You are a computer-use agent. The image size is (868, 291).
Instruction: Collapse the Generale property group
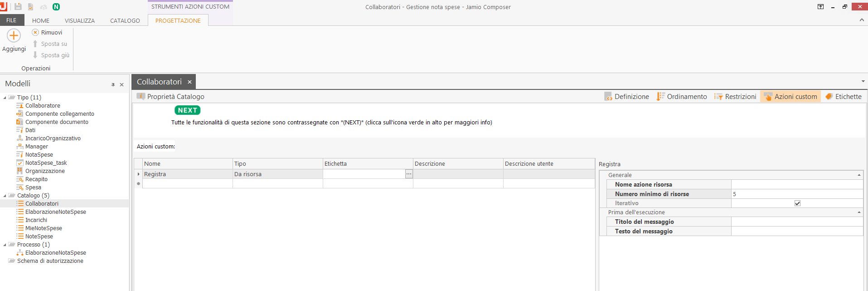point(859,175)
